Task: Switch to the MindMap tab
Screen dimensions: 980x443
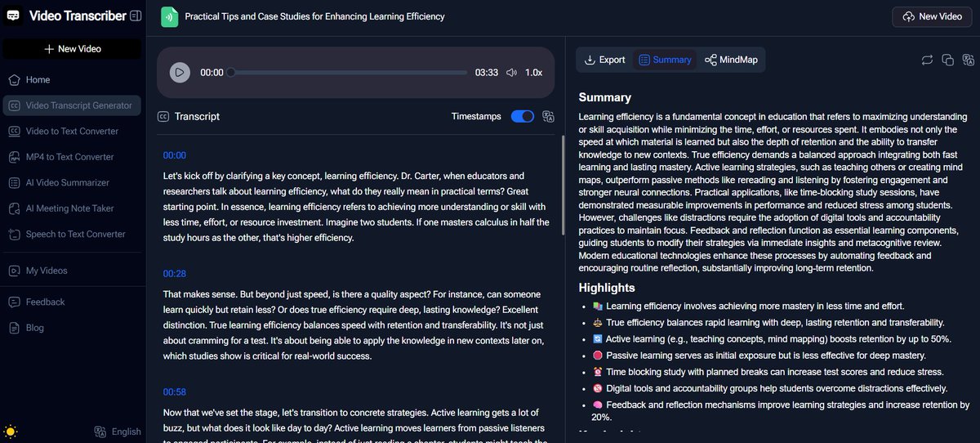Action: (x=730, y=60)
